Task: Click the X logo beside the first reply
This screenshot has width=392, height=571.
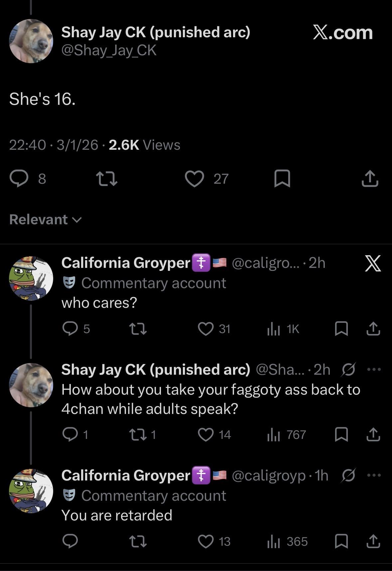Action: (x=373, y=263)
